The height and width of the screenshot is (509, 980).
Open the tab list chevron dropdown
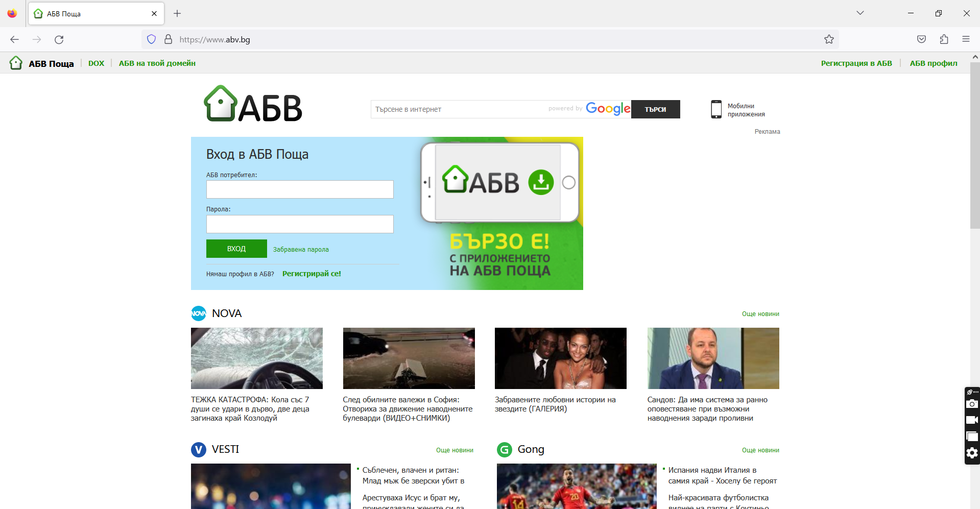tap(861, 13)
